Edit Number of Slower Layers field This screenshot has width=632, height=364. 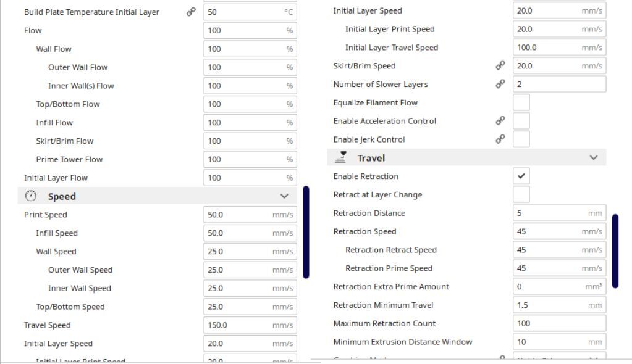(x=560, y=84)
